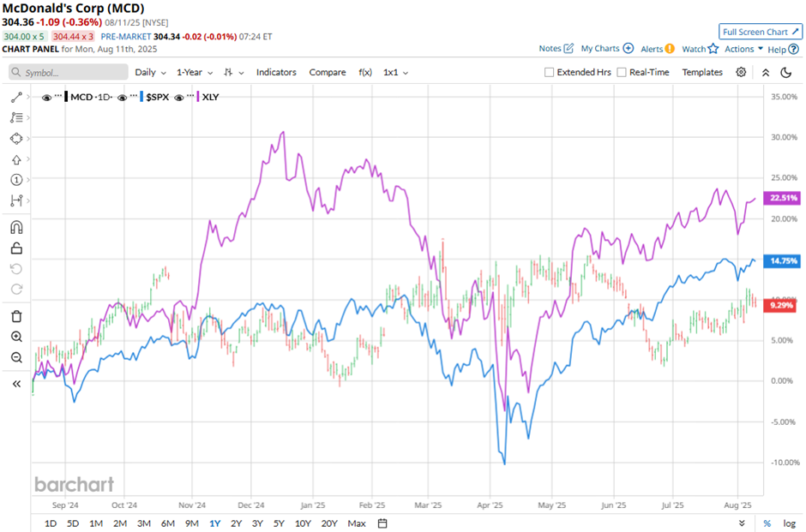This screenshot has width=806, height=532.
Task: Click the MCD black color bar
Action: click(x=66, y=97)
